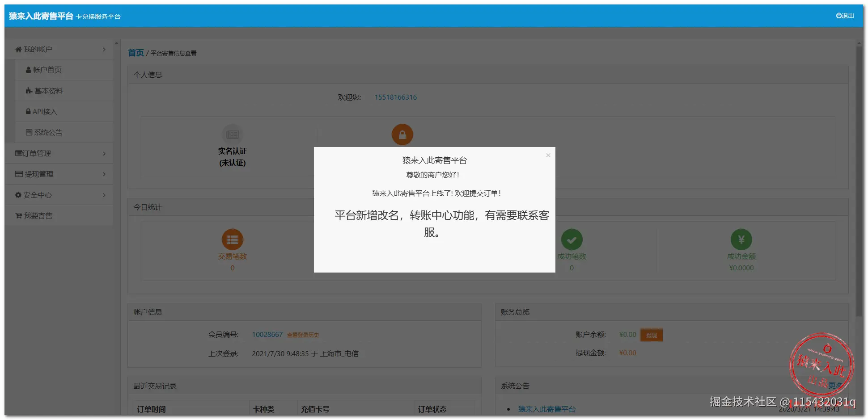The image size is (868, 420).
Task: Click the 退出 logout link
Action: point(845,16)
